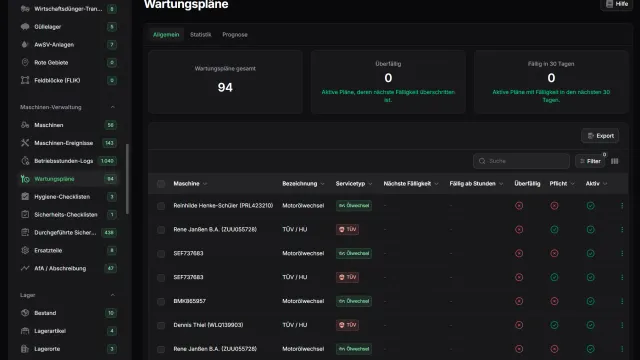Click Ölwechsel badge in BMK985957 row
Image resolution: width=640 pixels, height=360 pixels.
[x=353, y=301]
